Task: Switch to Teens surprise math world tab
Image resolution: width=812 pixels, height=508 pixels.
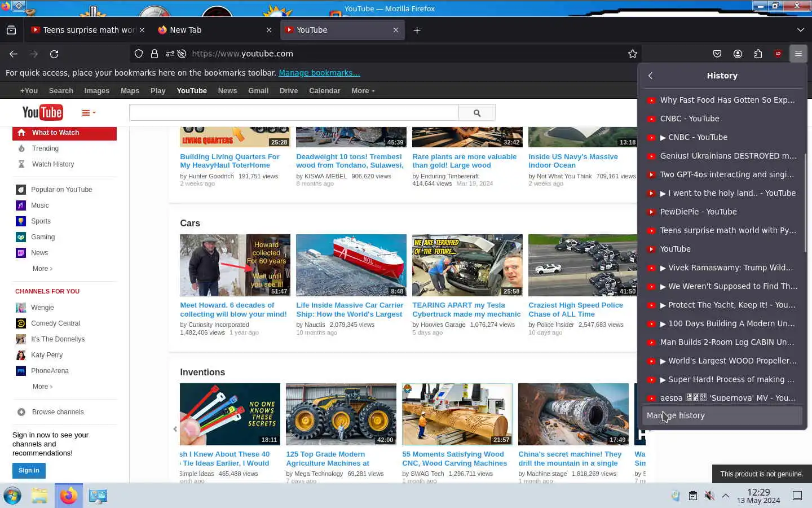Action: coord(87,30)
